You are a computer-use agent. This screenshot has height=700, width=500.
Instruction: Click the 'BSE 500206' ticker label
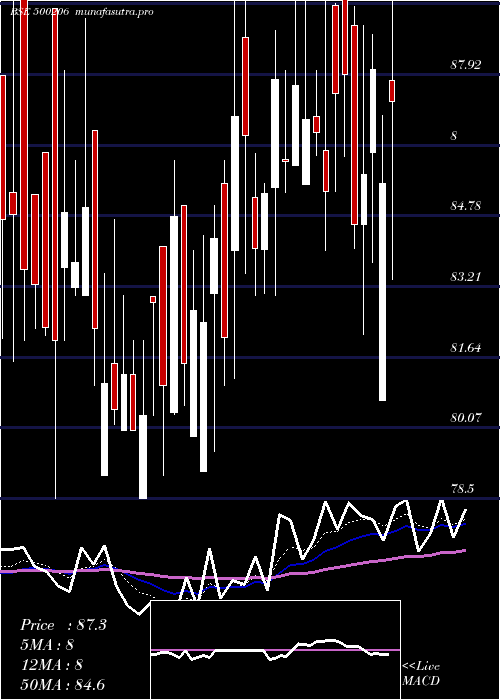[x=39, y=12]
